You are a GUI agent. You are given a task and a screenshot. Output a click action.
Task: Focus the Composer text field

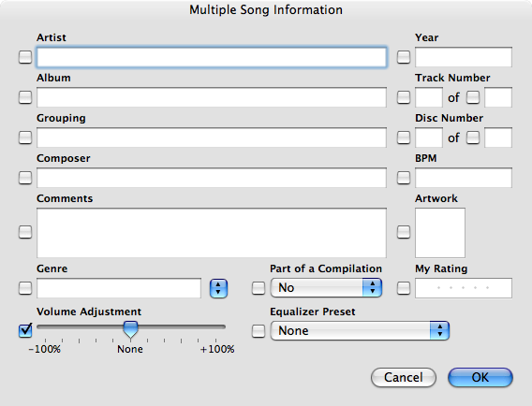pos(212,178)
